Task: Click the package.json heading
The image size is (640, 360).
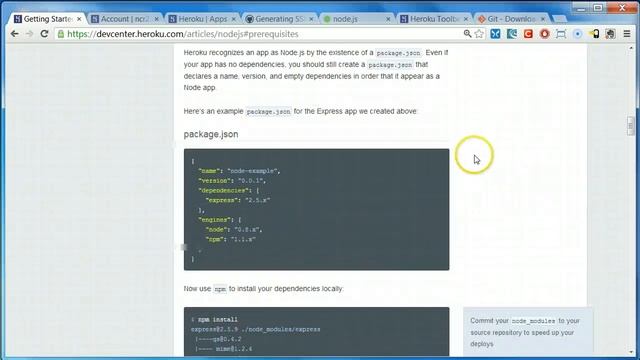Action: point(211,134)
